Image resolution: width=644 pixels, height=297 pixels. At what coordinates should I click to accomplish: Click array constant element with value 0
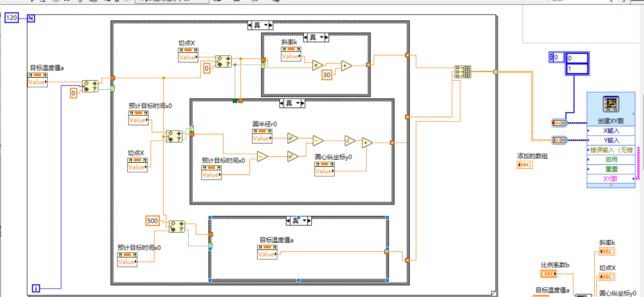click(x=577, y=58)
